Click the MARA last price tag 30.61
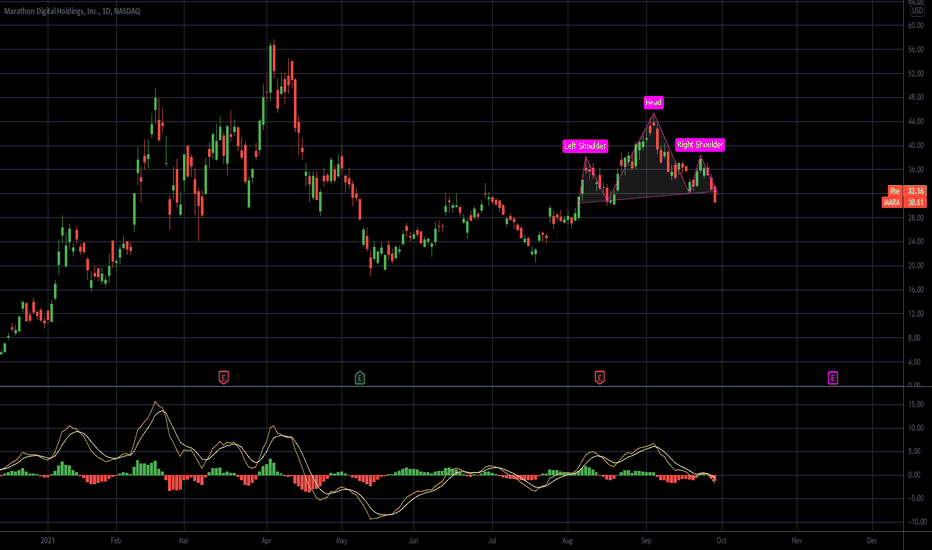The image size is (932, 550). [903, 202]
